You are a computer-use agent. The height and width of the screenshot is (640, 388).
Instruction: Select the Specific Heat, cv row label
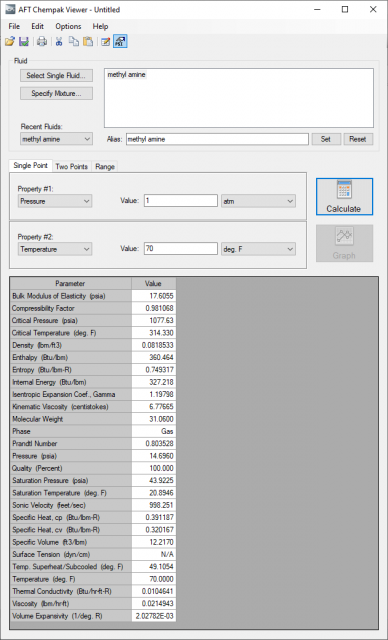(70, 530)
